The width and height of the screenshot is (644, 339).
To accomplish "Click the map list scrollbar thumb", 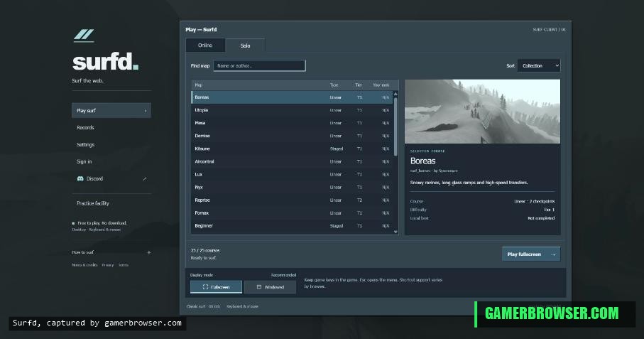I will point(395,127).
